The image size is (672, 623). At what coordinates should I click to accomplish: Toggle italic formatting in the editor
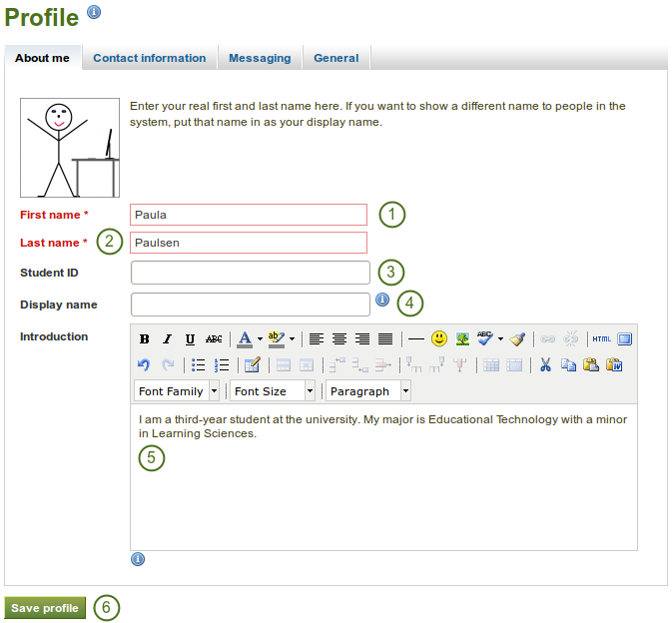click(167, 339)
